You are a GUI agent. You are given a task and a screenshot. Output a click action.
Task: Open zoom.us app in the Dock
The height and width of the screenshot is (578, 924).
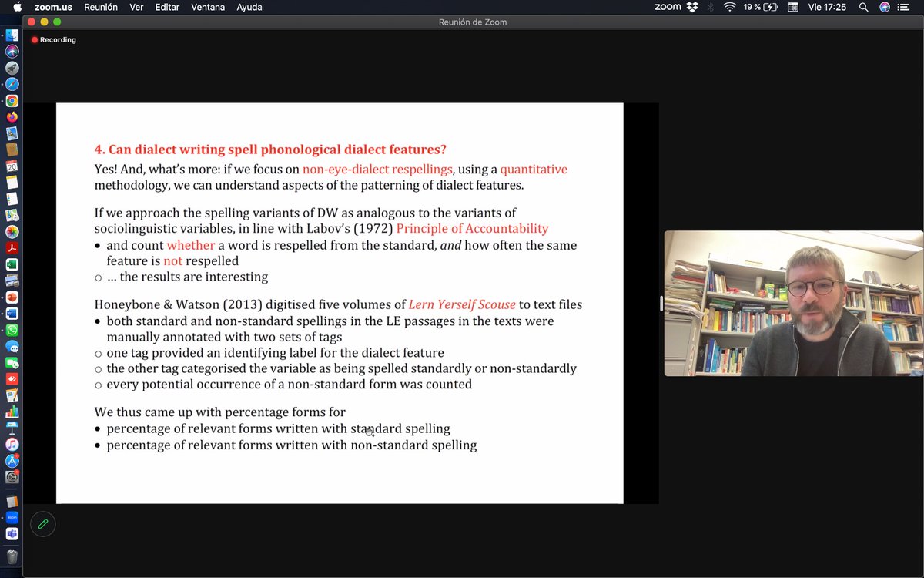[12, 518]
